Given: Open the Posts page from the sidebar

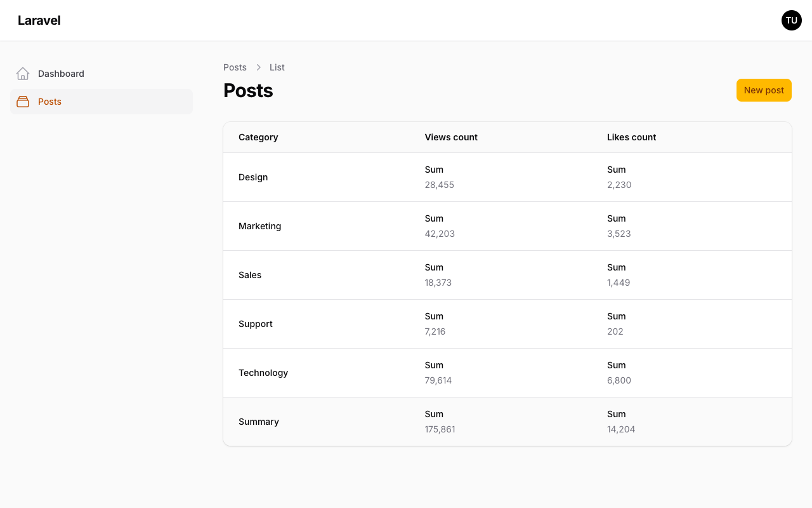Looking at the screenshot, I should (49, 102).
